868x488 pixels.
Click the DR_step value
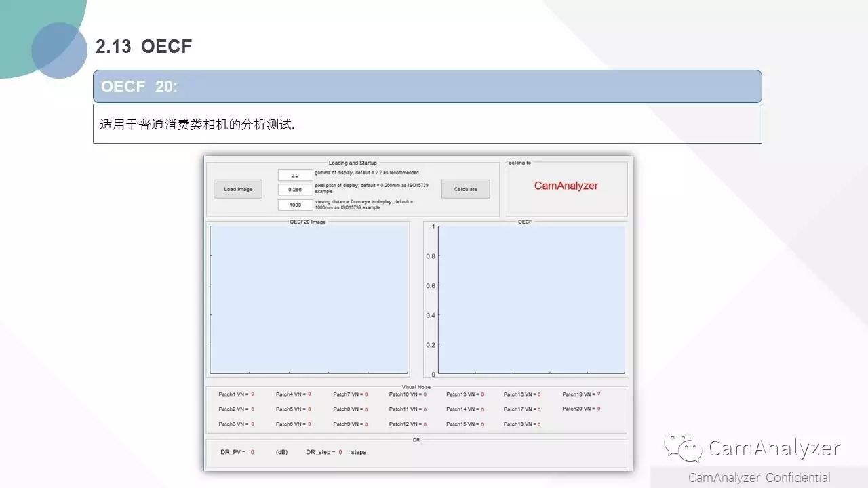[340, 452]
